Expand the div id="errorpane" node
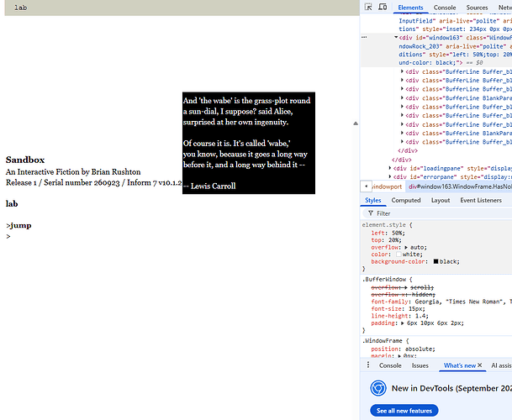The height and width of the screenshot is (420, 512). (x=390, y=176)
